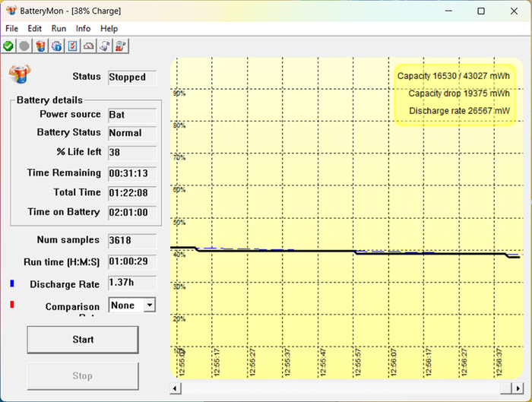Expand the Comparison Rate dropdown
This screenshot has width=532, height=402.
coord(149,305)
